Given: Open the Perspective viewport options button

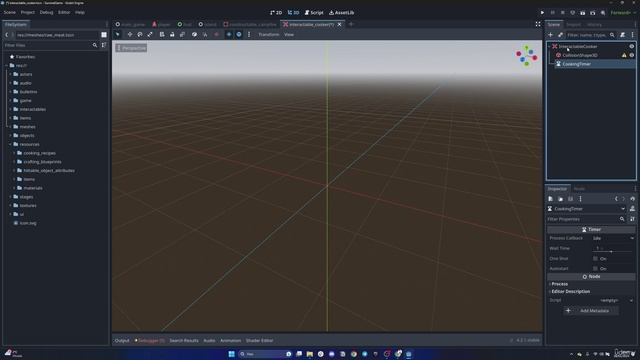Looking at the screenshot, I should [x=131, y=48].
